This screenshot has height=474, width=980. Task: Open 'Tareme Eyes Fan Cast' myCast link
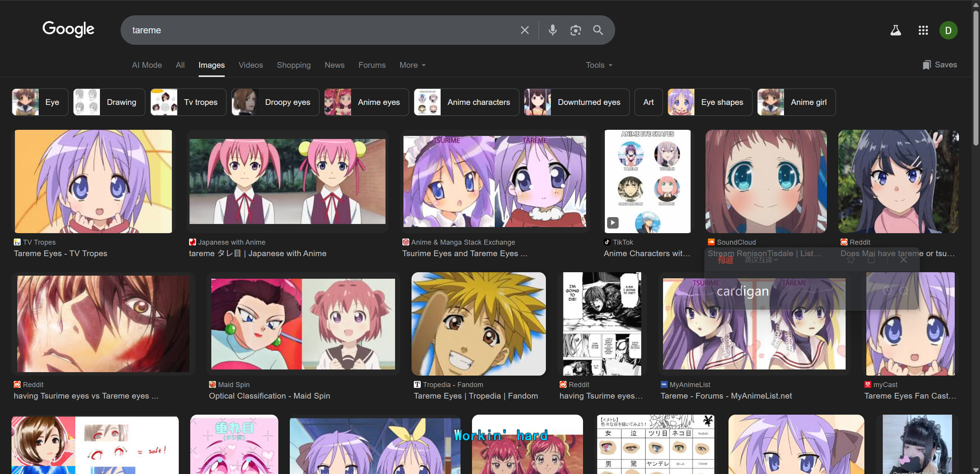tap(910, 396)
